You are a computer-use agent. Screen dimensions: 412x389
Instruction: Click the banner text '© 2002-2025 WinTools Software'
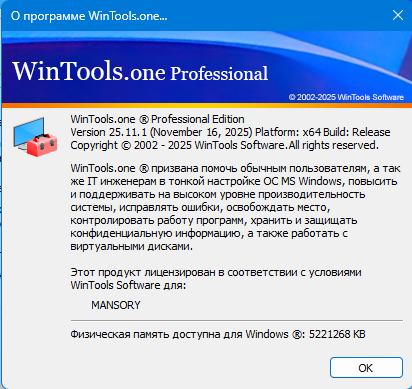(346, 97)
